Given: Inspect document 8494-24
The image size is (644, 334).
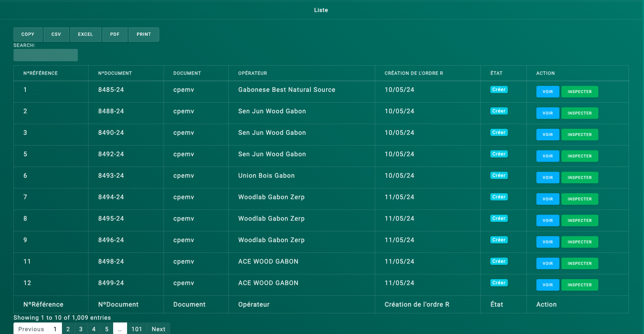Looking at the screenshot, I should coord(580,199).
